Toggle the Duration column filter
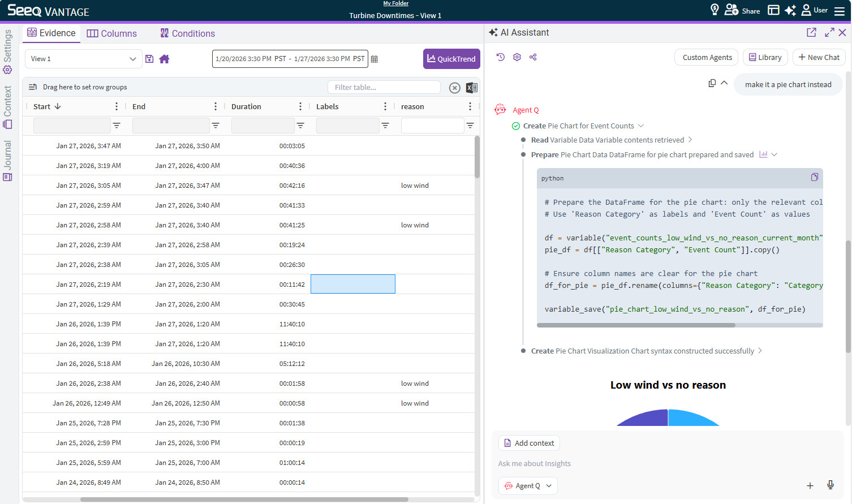Viewport: 852px width, 504px height. (x=300, y=126)
